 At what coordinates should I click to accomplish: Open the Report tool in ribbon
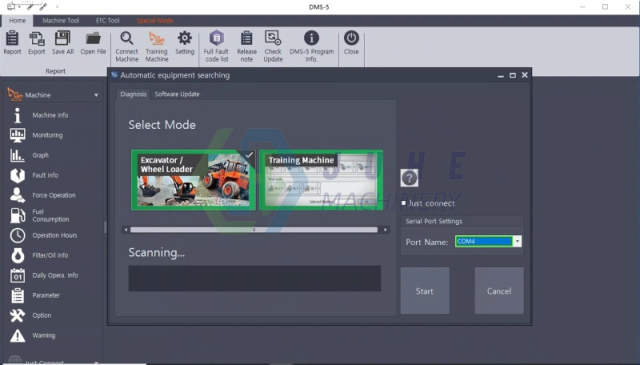click(12, 43)
